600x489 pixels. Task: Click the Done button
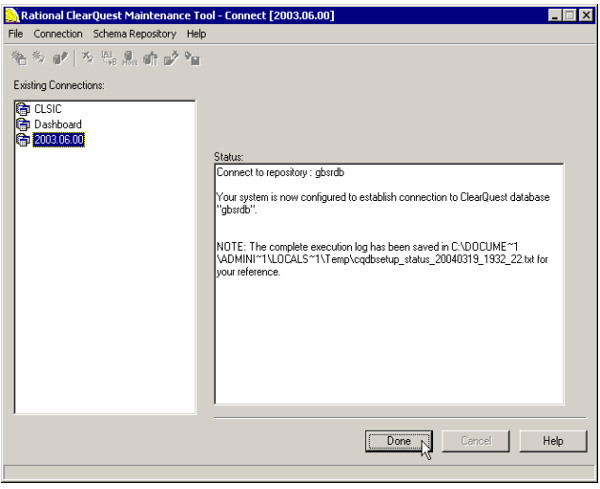coord(399,441)
